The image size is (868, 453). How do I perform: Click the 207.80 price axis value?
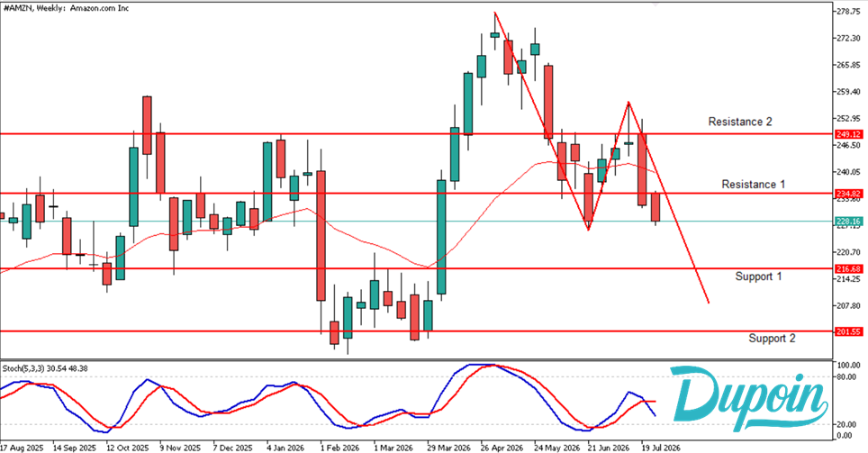click(848, 305)
